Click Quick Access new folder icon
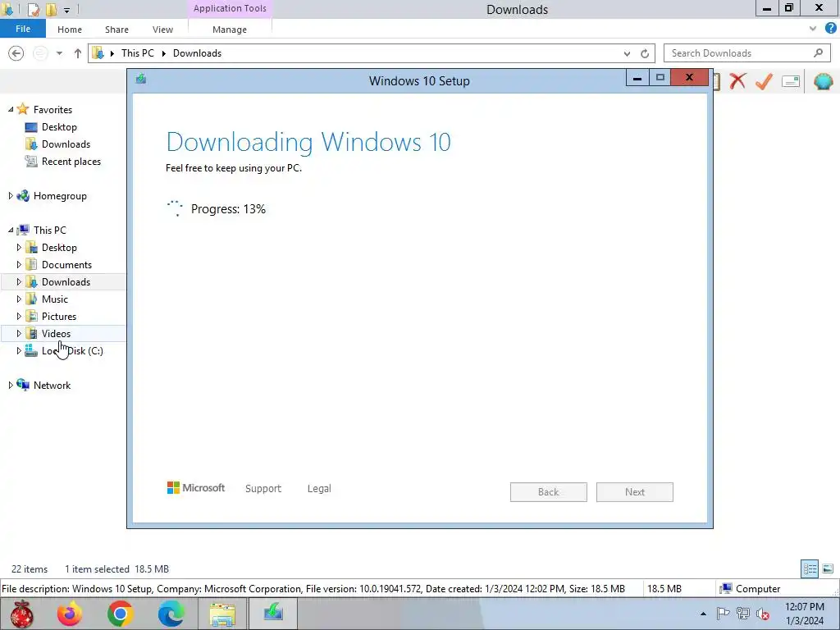 point(51,9)
